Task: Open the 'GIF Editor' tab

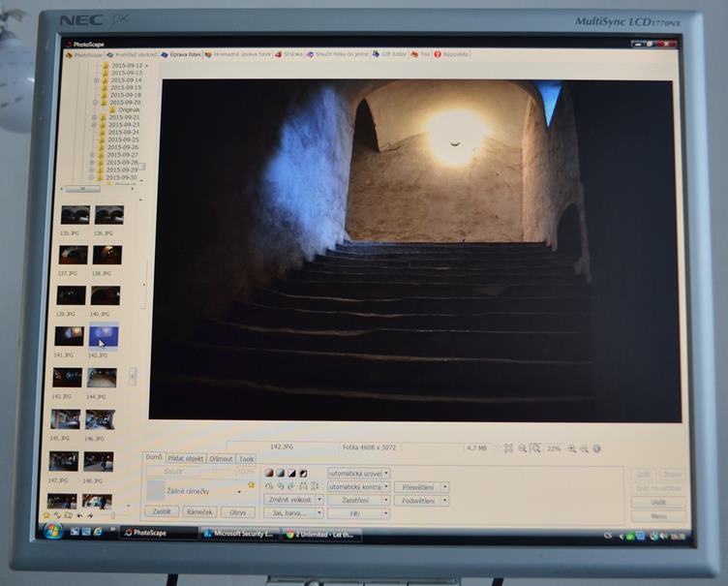Action: [389, 54]
